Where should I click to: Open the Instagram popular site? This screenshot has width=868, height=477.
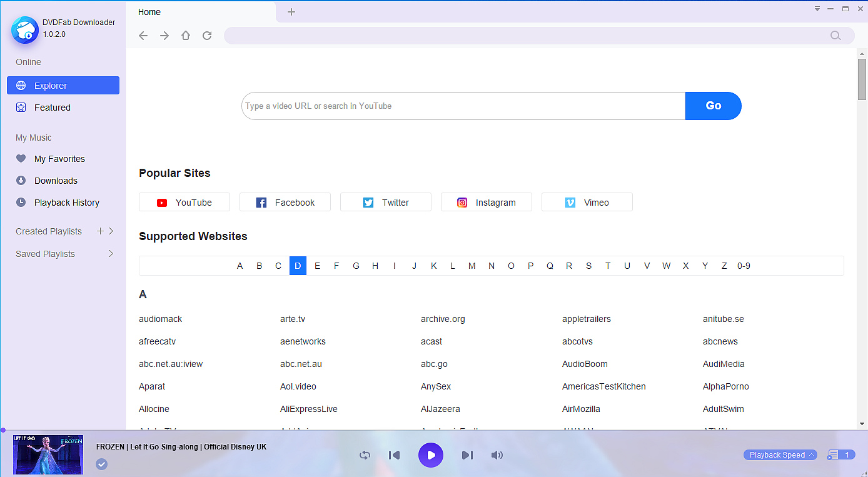(x=487, y=202)
